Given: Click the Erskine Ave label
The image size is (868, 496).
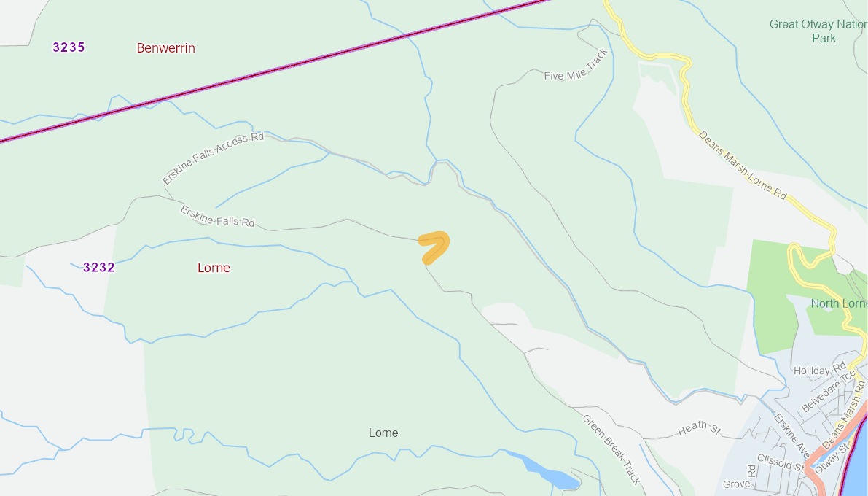Looking at the screenshot, I should click(791, 435).
